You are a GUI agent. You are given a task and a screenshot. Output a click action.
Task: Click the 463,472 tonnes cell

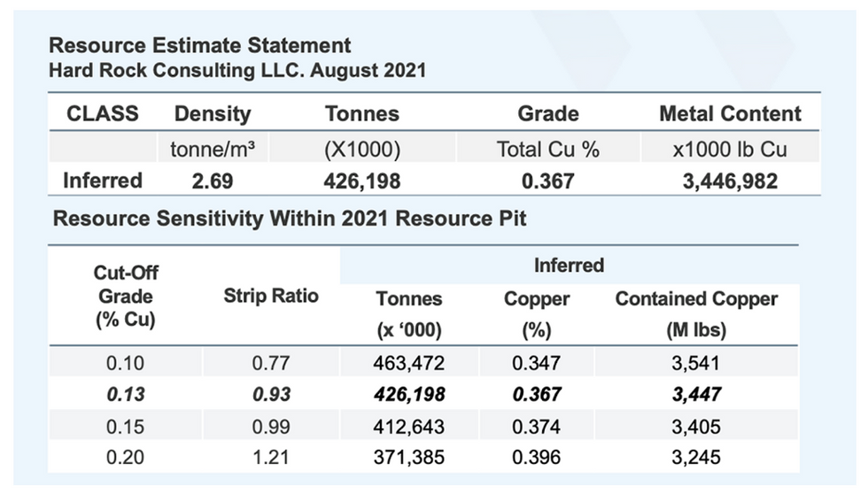pyautogui.click(x=409, y=363)
